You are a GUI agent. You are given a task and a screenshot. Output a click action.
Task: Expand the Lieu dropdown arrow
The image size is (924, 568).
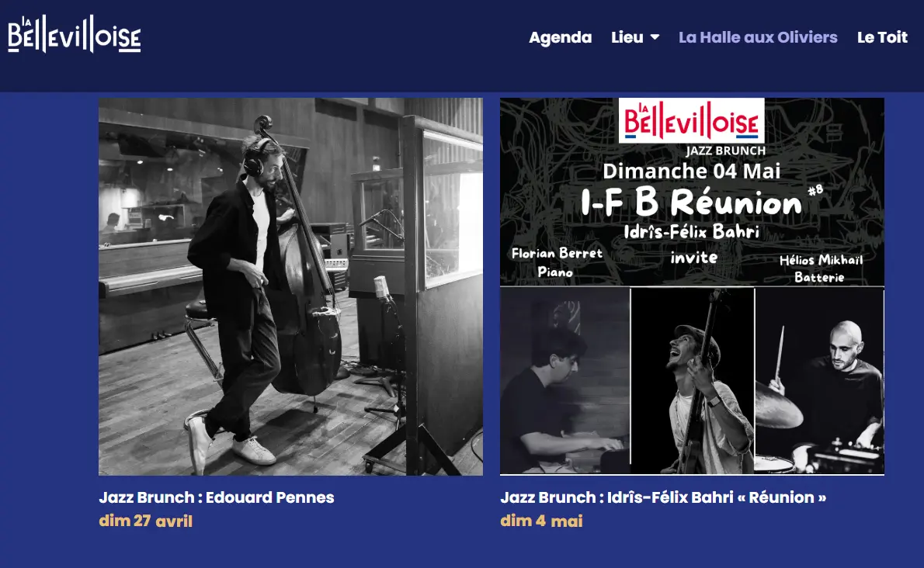tap(655, 38)
